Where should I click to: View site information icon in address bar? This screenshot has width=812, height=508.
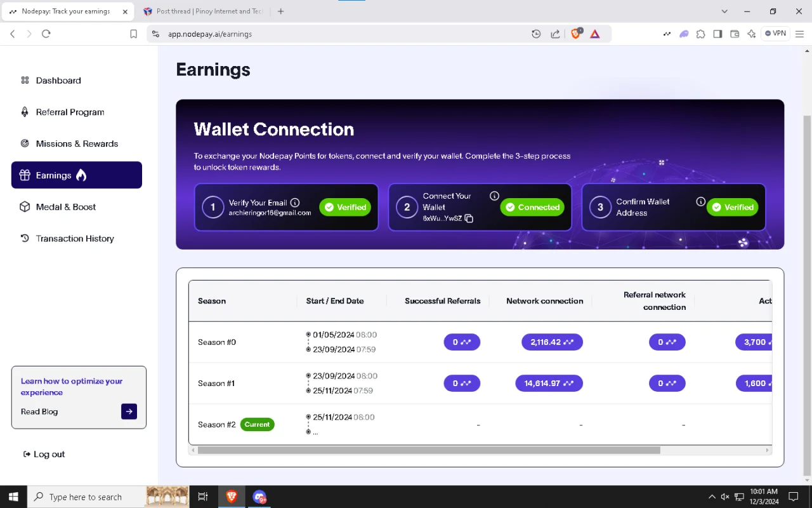coord(156,34)
